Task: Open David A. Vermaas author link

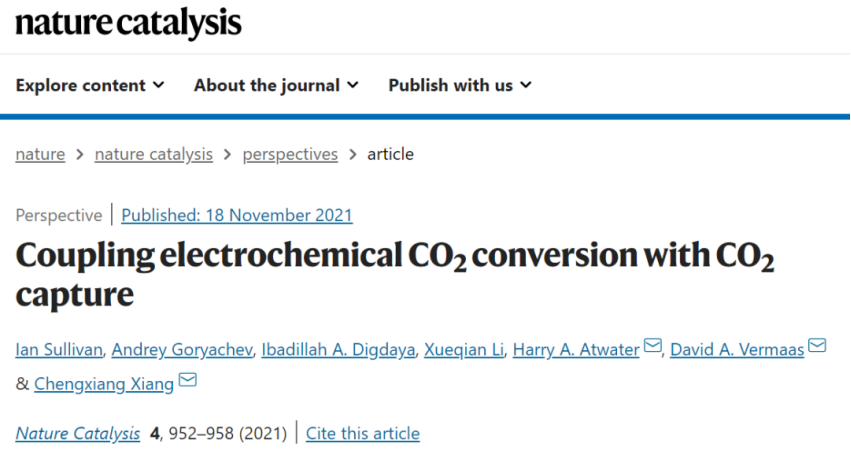Action: tap(737, 349)
